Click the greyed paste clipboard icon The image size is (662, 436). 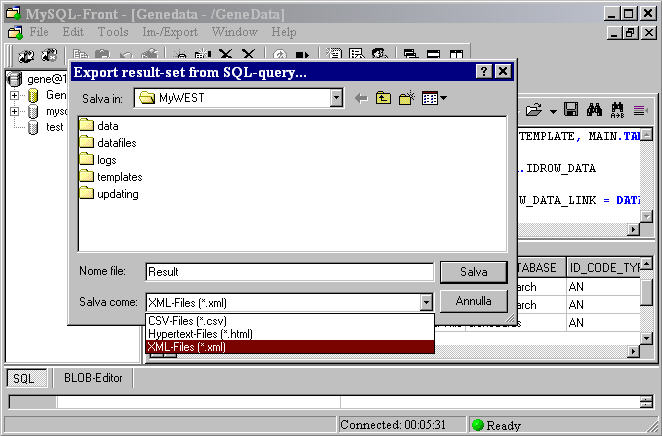pos(103,55)
